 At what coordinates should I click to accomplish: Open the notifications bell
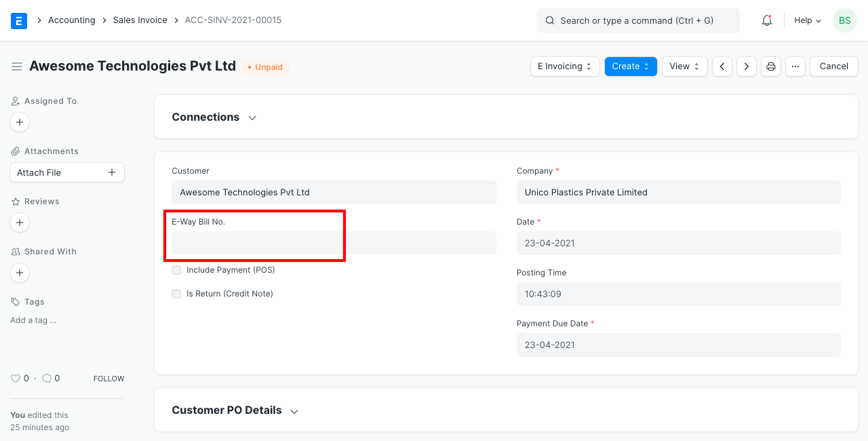766,20
